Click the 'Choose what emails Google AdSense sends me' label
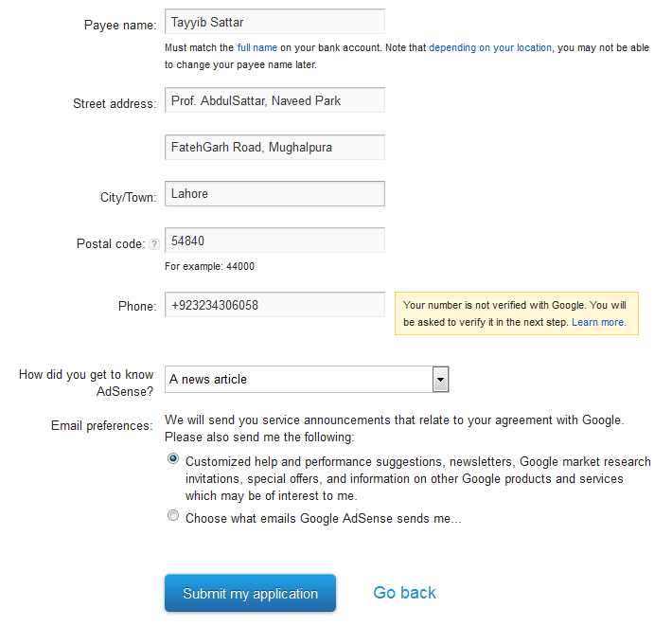 [323, 518]
